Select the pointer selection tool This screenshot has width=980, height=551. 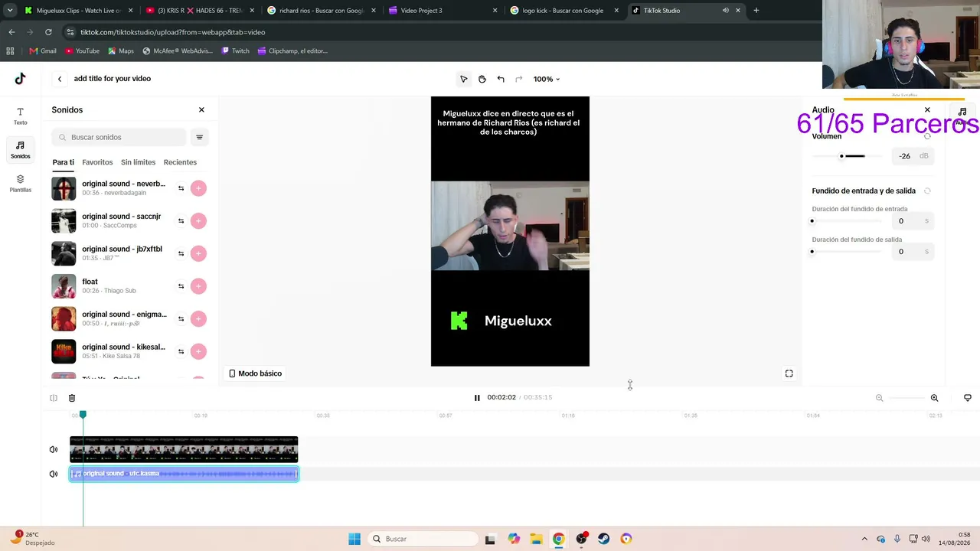(x=463, y=79)
